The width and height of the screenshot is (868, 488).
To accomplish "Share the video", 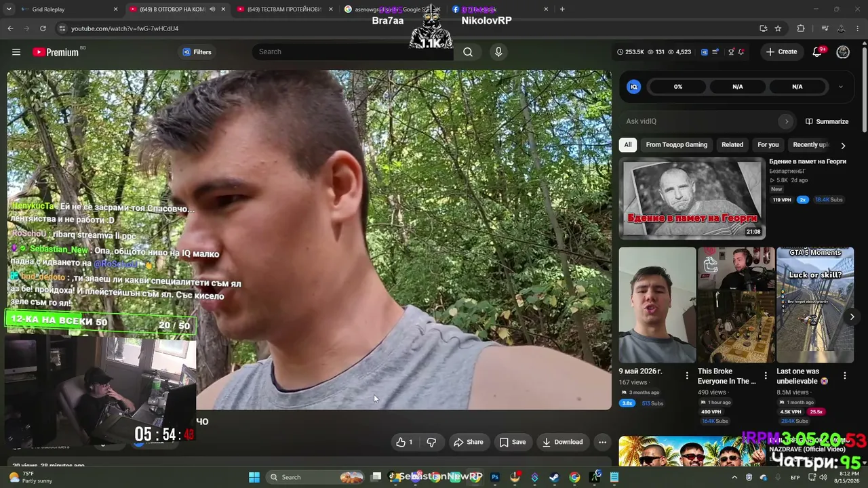I will click(x=469, y=442).
